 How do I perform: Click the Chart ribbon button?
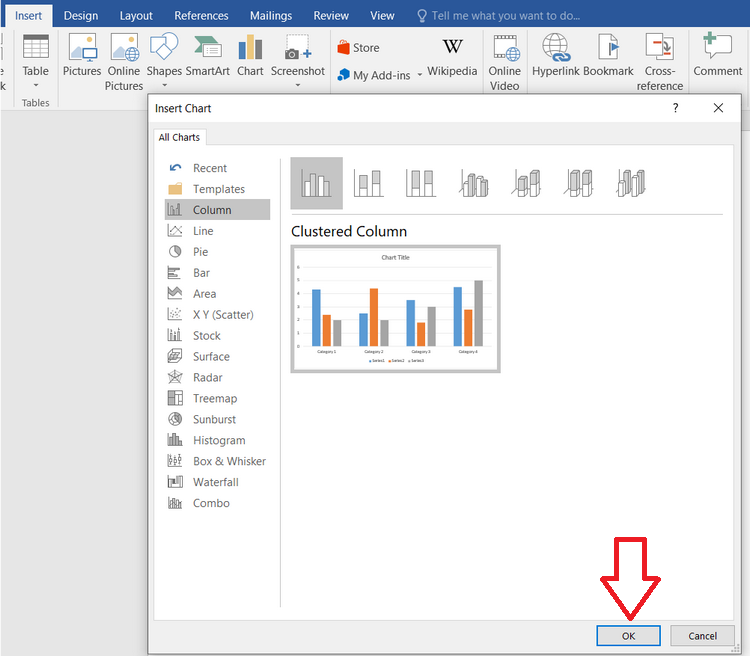click(250, 56)
